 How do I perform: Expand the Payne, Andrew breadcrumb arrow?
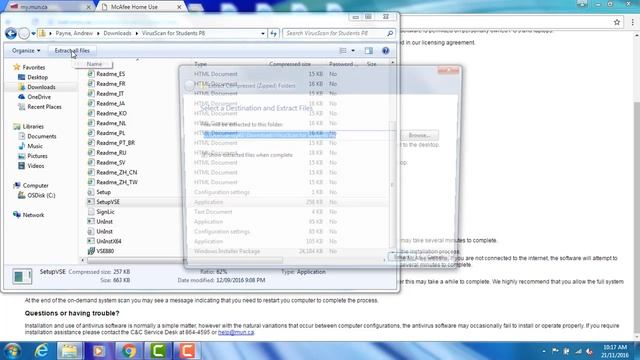98,33
